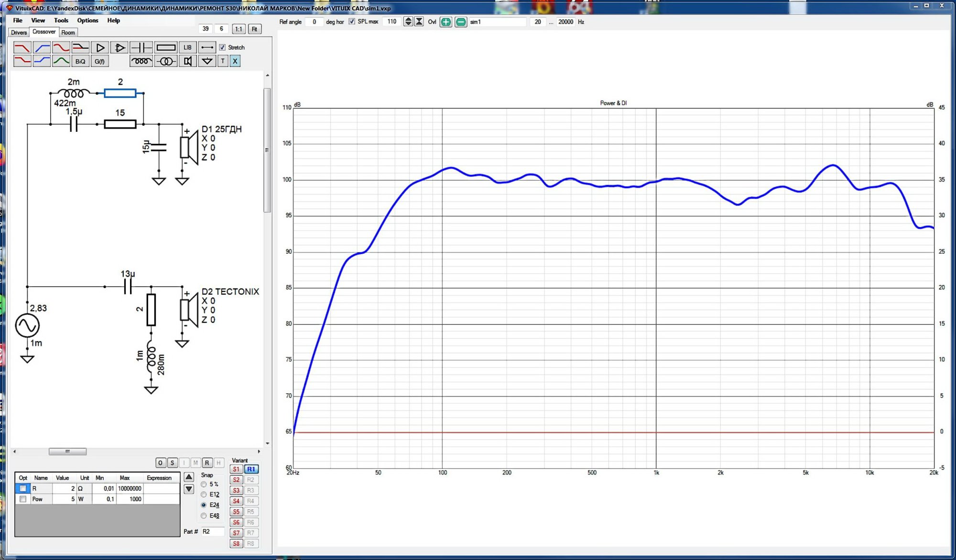Click the green add overlay button
This screenshot has width=956, height=560.
(445, 22)
